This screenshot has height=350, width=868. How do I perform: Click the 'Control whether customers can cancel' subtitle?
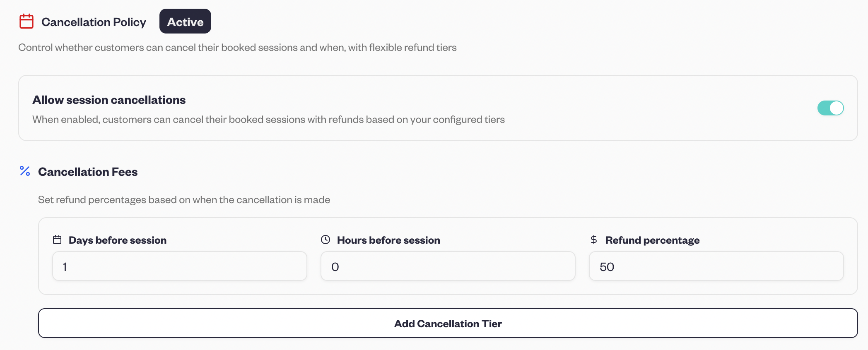[x=237, y=48]
